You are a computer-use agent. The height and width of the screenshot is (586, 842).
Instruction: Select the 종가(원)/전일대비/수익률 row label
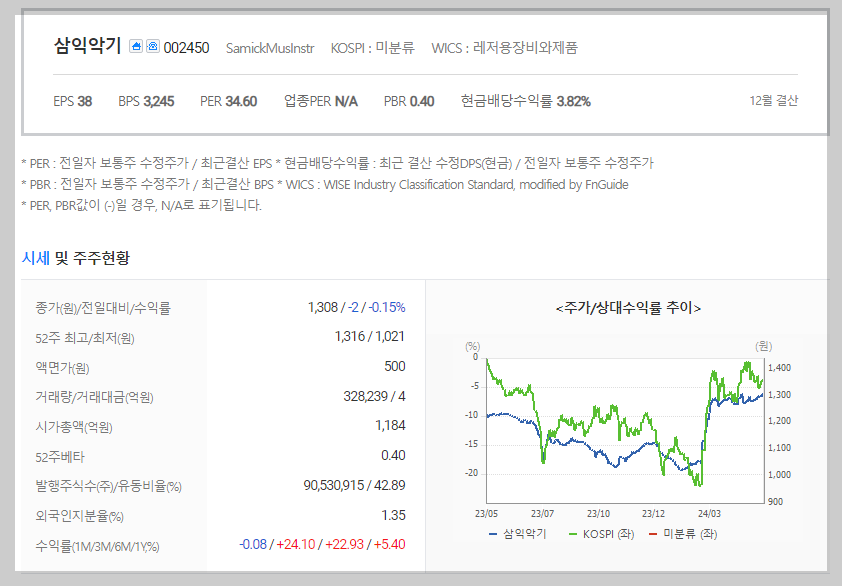pyautogui.click(x=103, y=308)
